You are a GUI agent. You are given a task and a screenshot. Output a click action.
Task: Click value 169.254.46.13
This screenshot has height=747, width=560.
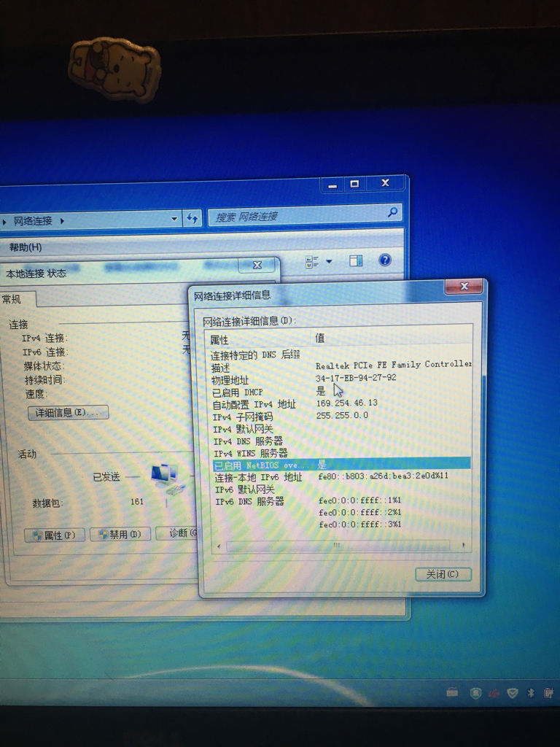[x=346, y=403]
